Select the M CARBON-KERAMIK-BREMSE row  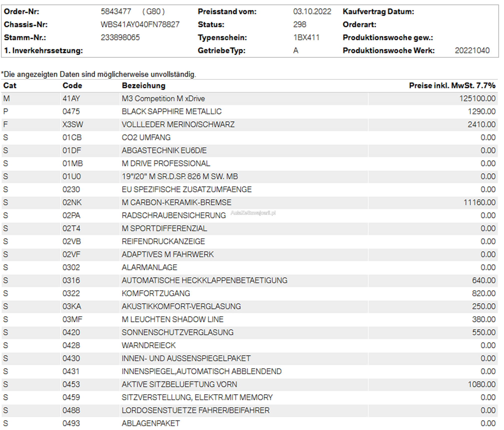click(176, 202)
